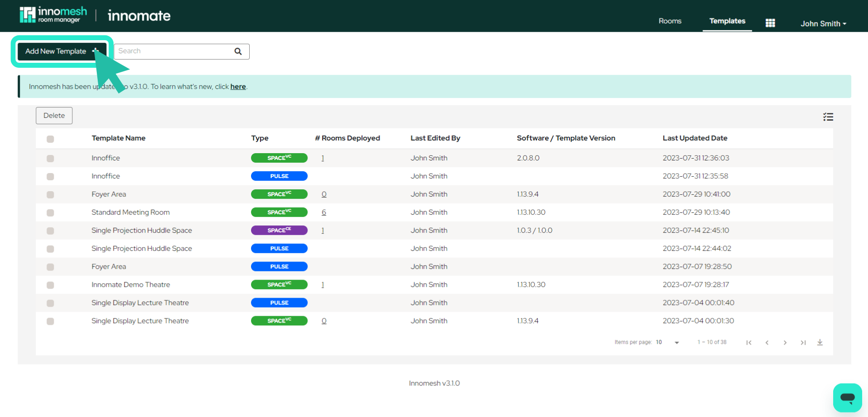
Task: Jump to the last page
Action: pos(803,342)
